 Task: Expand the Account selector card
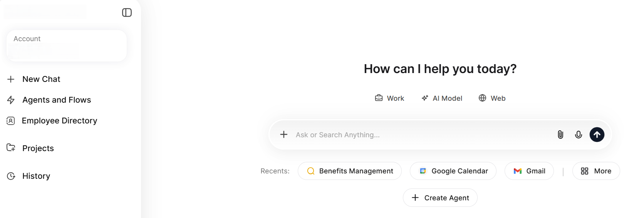click(x=67, y=46)
